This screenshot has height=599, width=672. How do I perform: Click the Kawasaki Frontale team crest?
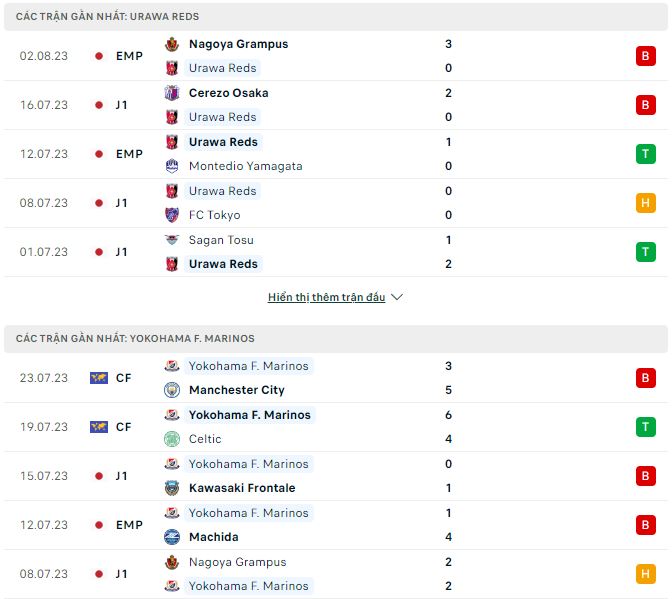tap(172, 488)
